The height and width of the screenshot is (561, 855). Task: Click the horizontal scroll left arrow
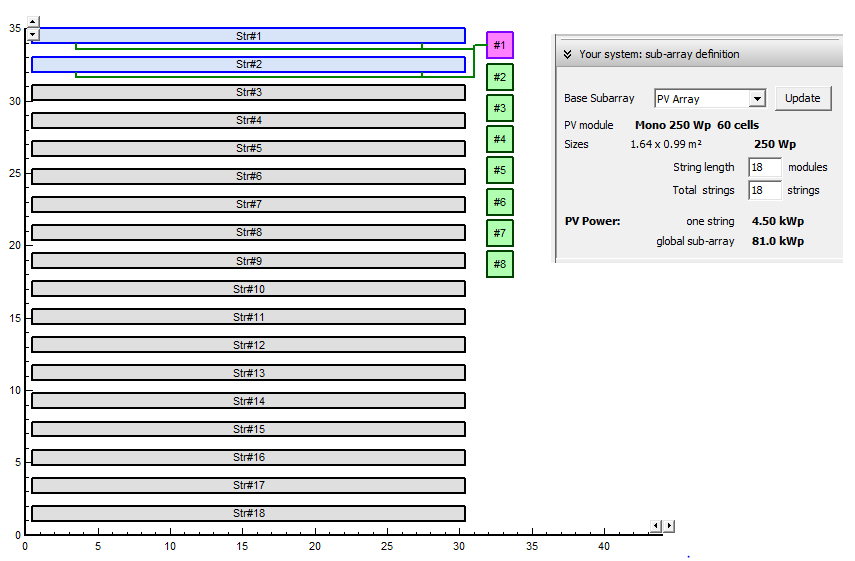coord(656,526)
